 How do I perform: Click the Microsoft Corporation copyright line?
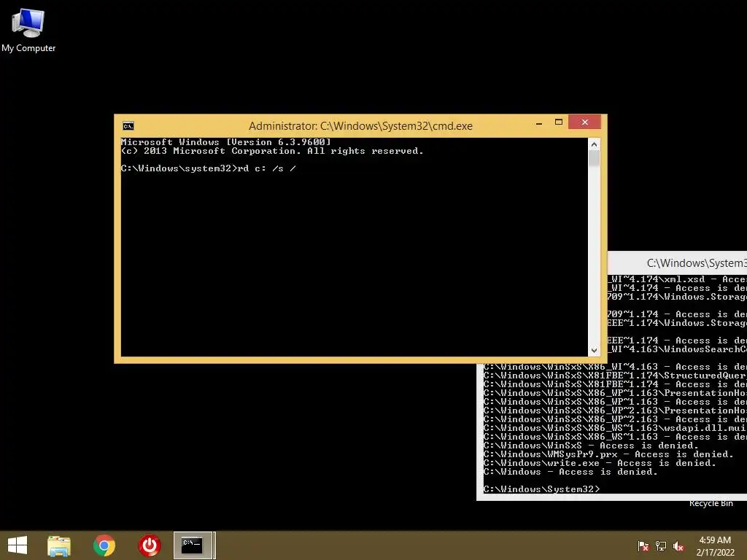point(272,151)
